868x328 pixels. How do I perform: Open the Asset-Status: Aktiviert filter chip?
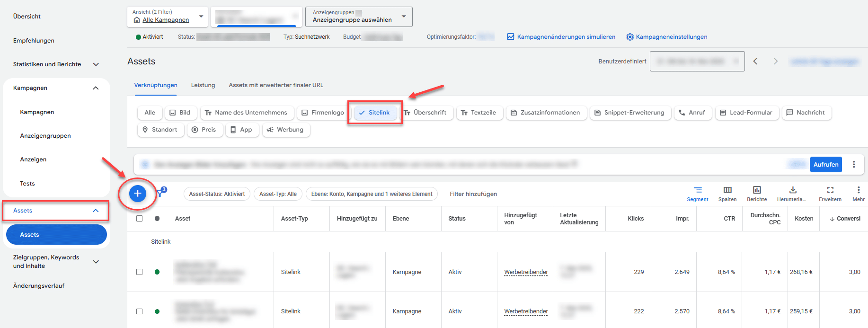tap(217, 194)
